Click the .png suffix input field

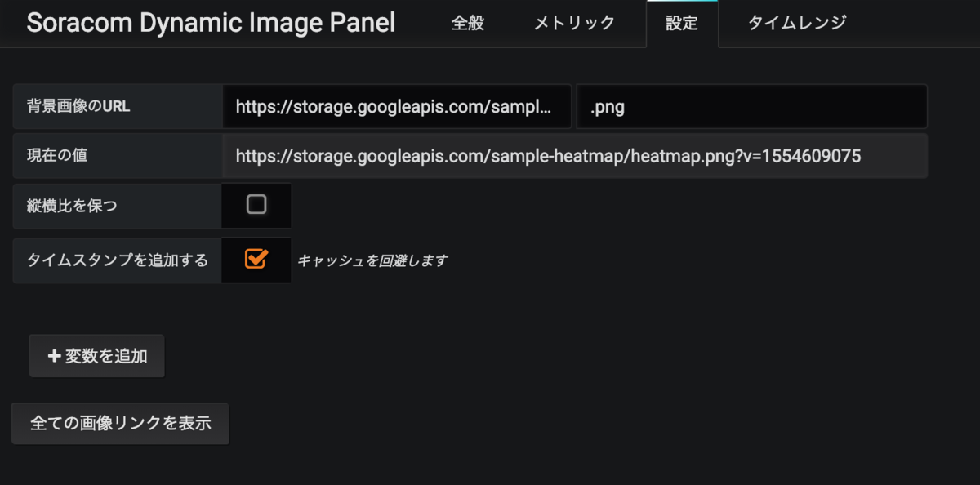click(x=751, y=106)
